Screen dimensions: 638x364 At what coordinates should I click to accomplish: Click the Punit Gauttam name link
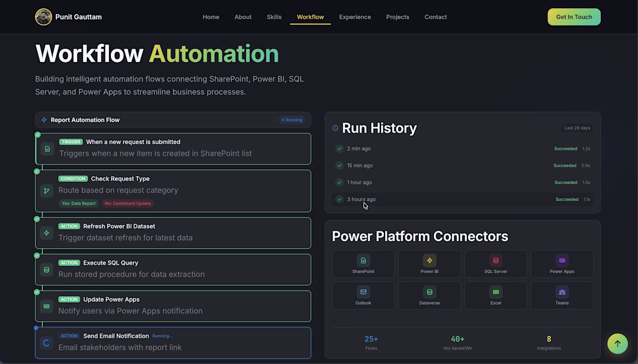click(78, 17)
